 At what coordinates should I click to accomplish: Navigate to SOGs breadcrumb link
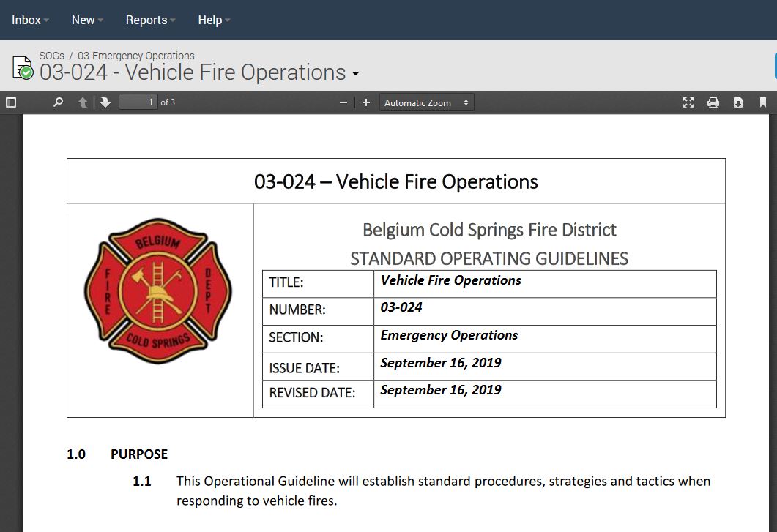point(52,56)
